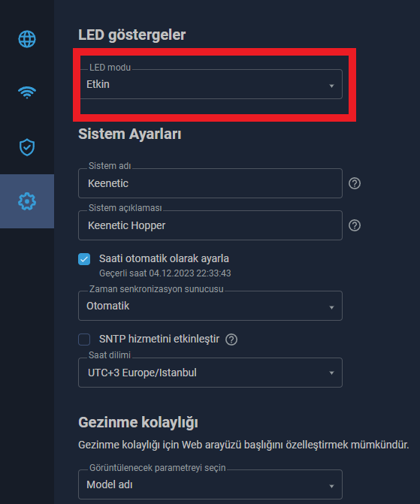The height and width of the screenshot is (504, 420).
Task: Click the arrow next to Otomatik
Action: pos(331,308)
